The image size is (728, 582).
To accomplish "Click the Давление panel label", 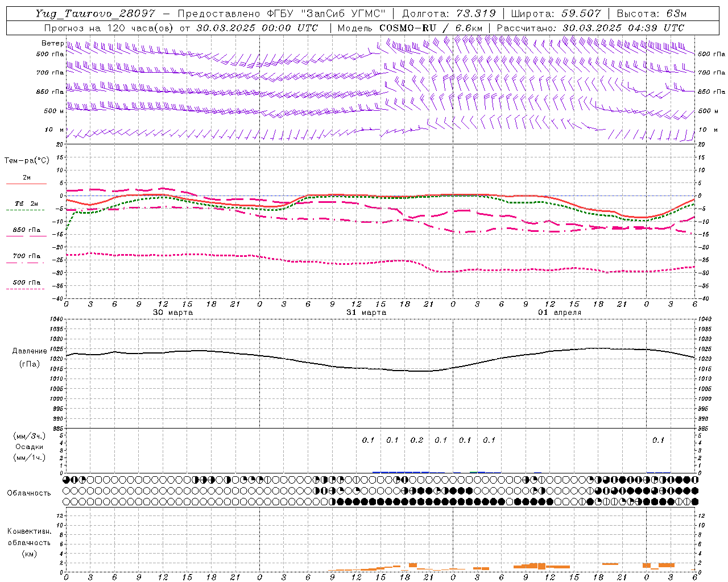I will (30, 351).
